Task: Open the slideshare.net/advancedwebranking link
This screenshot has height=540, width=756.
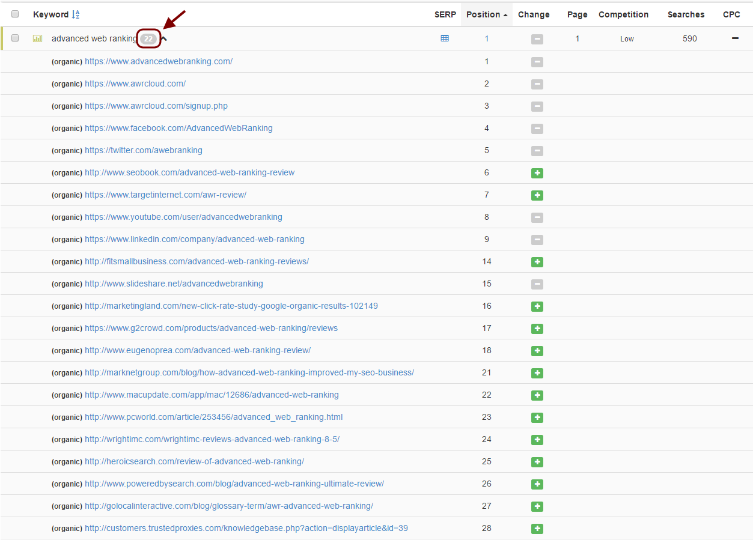Action: pos(174,284)
